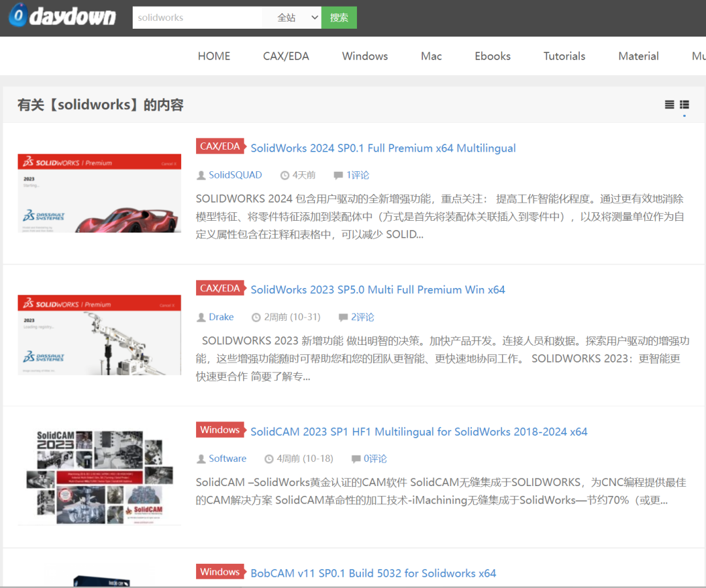This screenshot has height=588, width=706.
Task: Open SolidWorks 2024 SP0.1 Full Premium link
Action: 383,148
